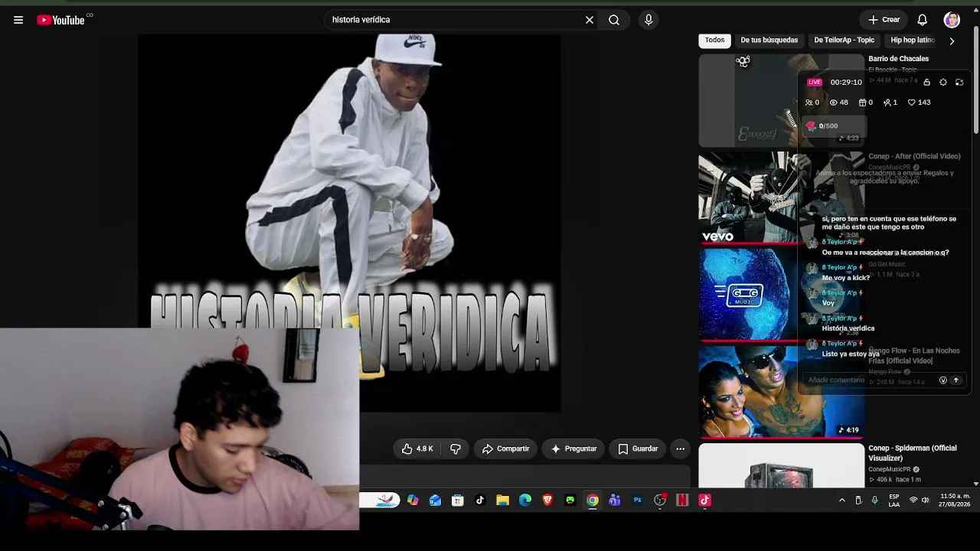The image size is (980, 551).
Task: Open Conep - Spiderman (Official Visualizer) title
Action: pos(912,453)
